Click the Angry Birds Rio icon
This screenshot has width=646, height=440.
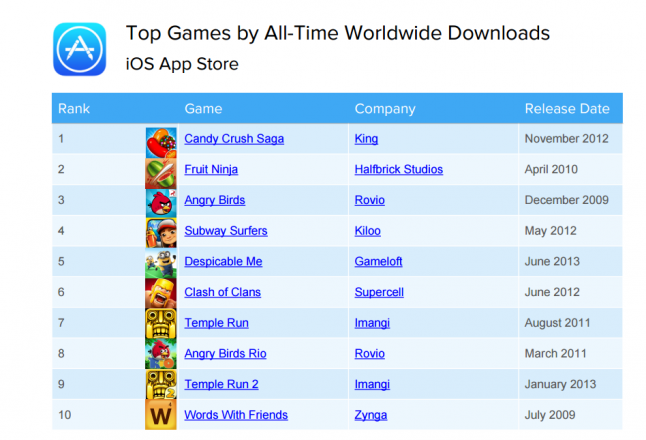tap(161, 354)
